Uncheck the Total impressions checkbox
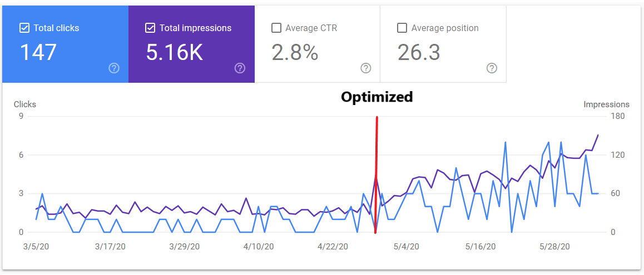Viewport: 644px width, 275px height. click(x=150, y=28)
